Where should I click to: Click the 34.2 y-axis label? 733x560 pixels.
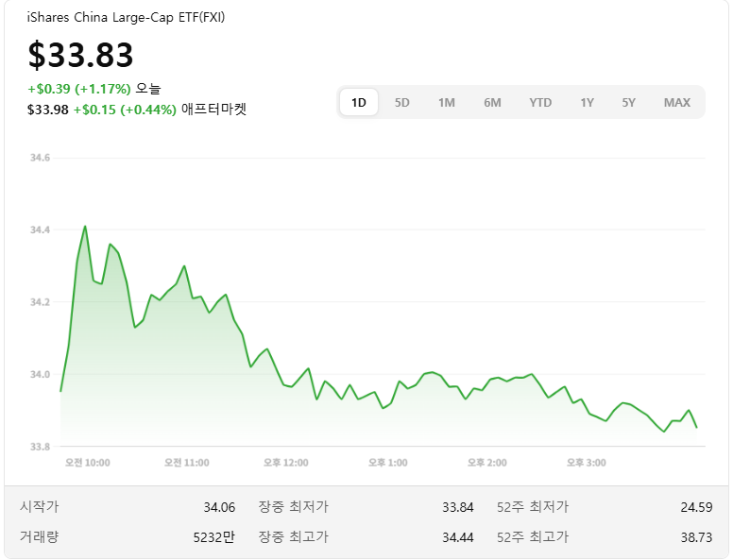click(40, 302)
